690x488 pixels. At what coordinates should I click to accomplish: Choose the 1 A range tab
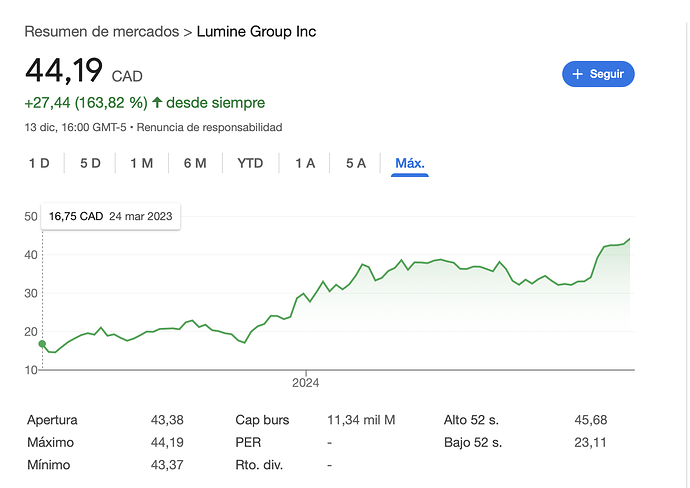click(305, 163)
